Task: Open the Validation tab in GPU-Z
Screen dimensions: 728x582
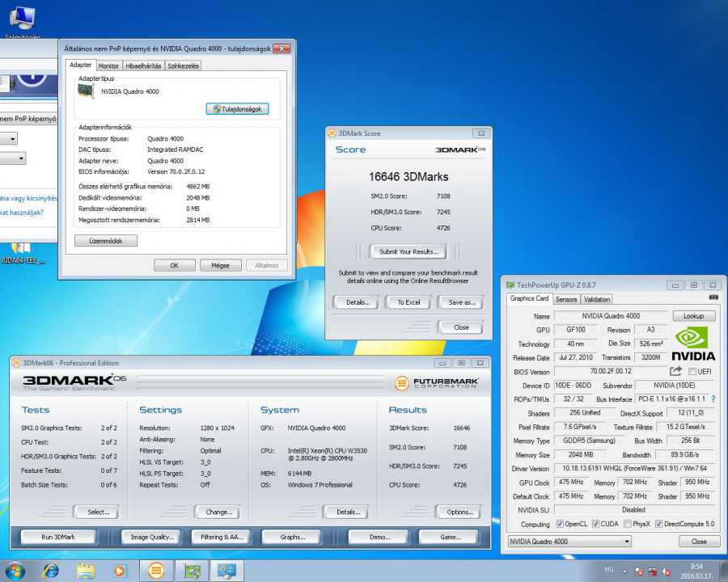Action: [597, 299]
